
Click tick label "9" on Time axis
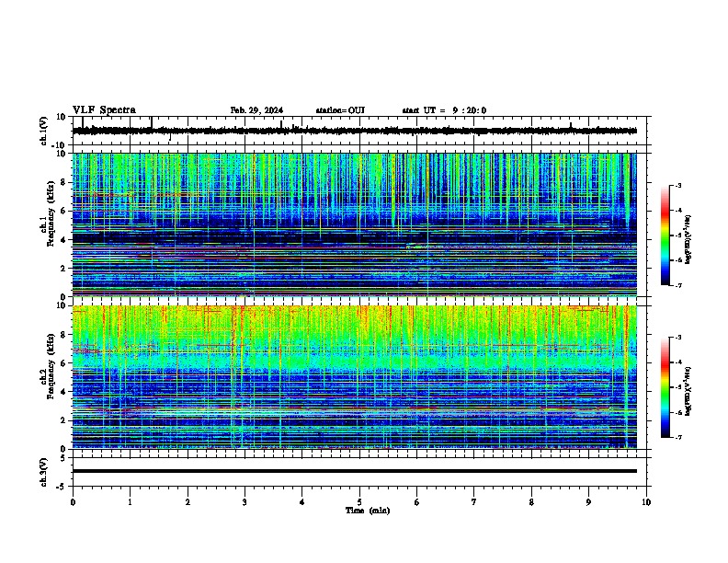click(x=588, y=502)
